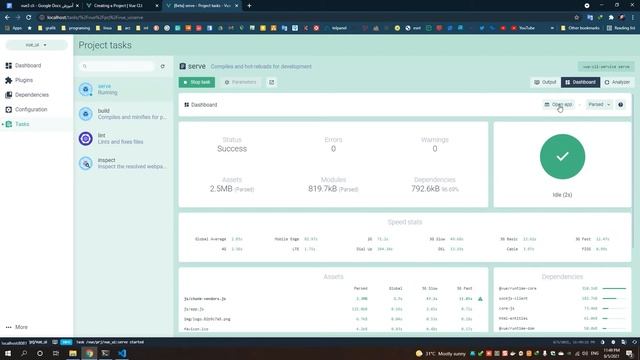Open the Other bookmarks folder
Screen dimensions: 640x360
[x=580, y=28]
